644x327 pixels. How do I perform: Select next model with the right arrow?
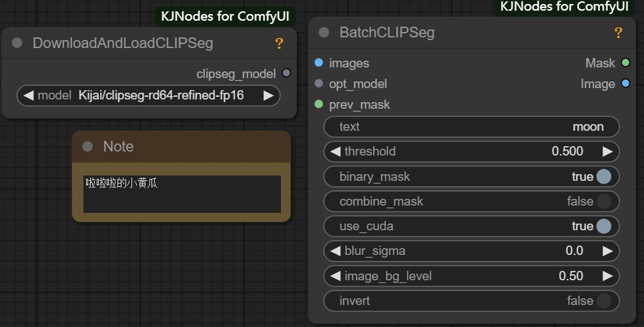(x=268, y=95)
